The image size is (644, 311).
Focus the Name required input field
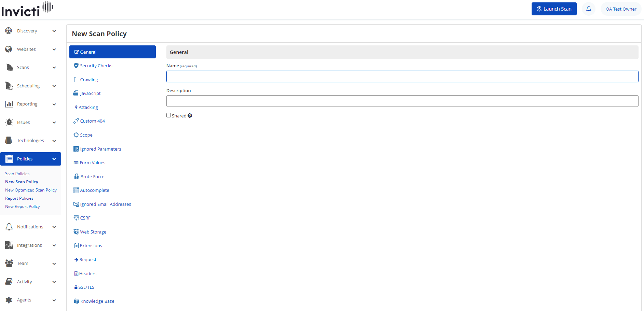click(402, 76)
